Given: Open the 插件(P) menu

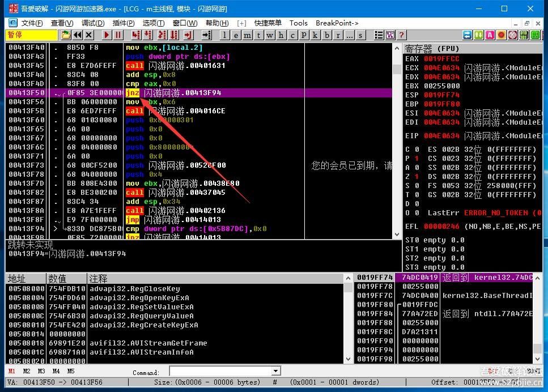Looking at the screenshot, I should (x=124, y=23).
